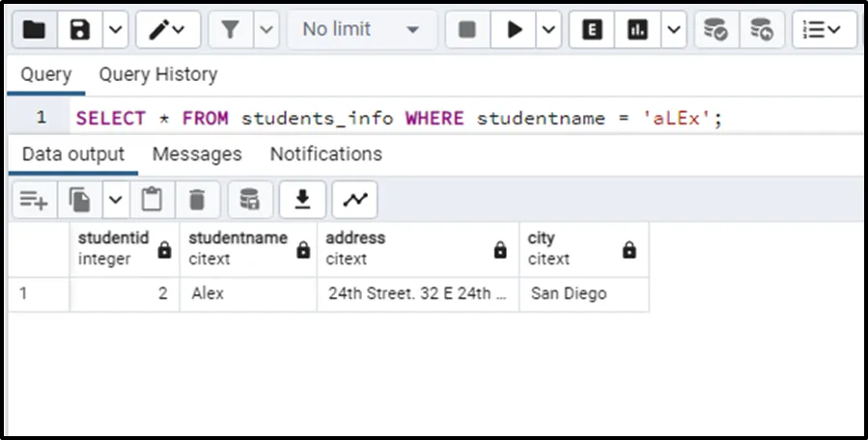This screenshot has width=868, height=440.
Task: Click the Explain Analyze chart icon
Action: pyautogui.click(x=637, y=30)
